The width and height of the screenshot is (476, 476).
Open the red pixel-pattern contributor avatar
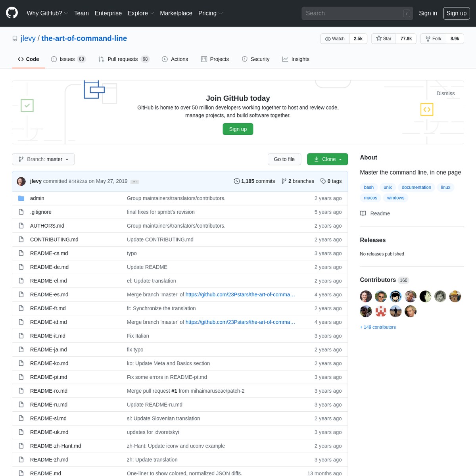[381, 311]
